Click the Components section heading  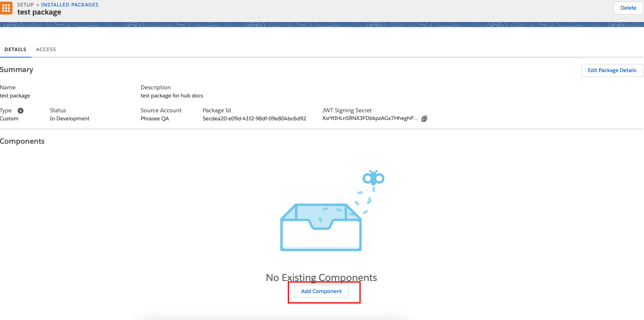[22, 141]
